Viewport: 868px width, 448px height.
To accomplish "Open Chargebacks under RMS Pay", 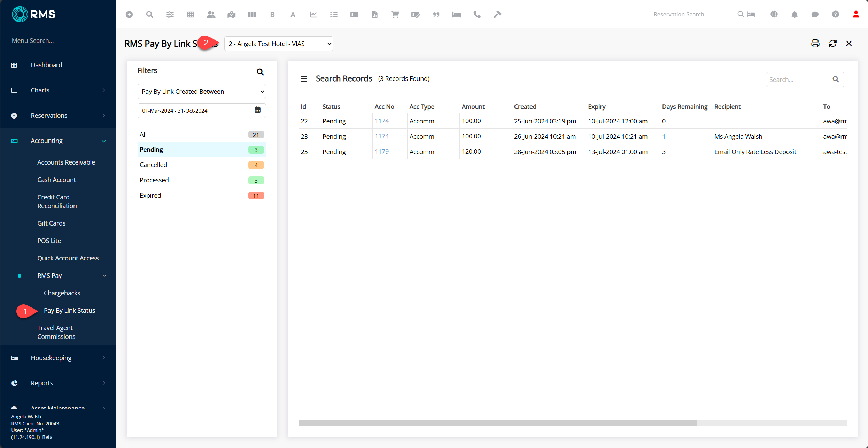I will point(62,293).
